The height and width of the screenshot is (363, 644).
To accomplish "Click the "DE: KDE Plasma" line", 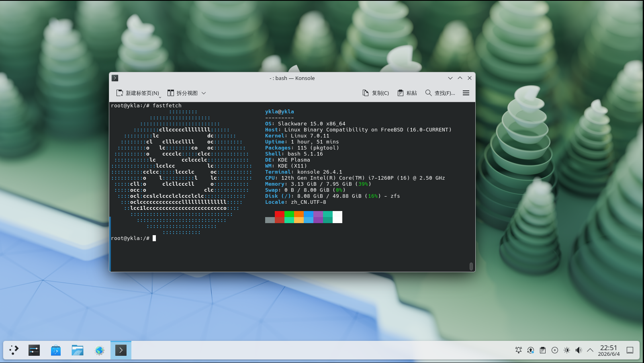I will (x=288, y=160).
